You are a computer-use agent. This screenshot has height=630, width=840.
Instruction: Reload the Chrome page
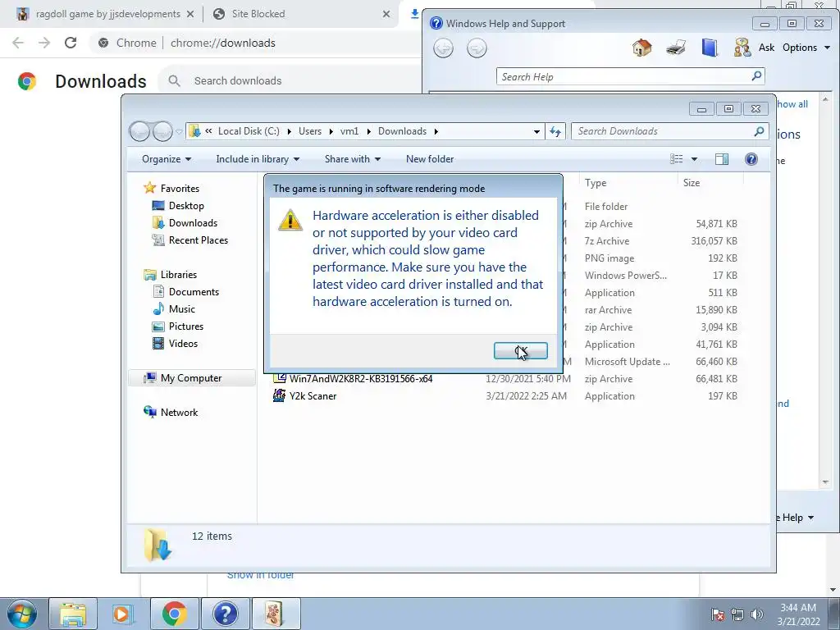(x=71, y=43)
